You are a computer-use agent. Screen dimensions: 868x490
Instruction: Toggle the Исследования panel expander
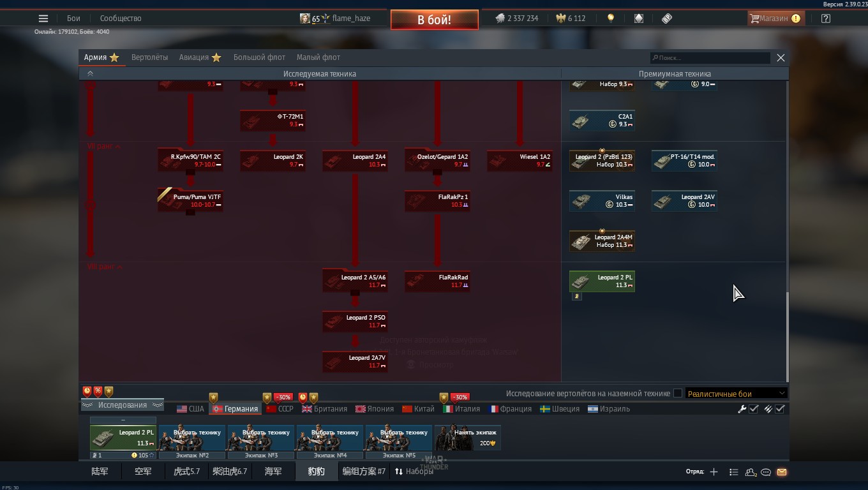point(122,405)
